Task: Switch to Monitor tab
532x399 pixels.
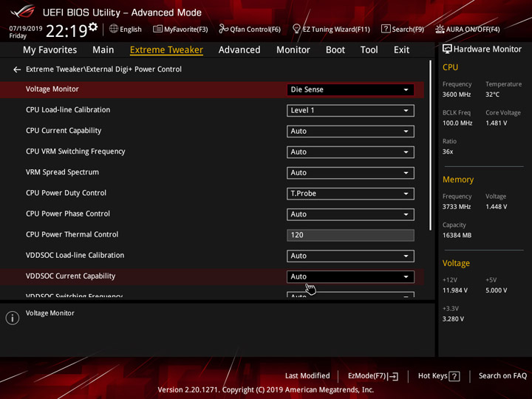Action: click(x=293, y=50)
